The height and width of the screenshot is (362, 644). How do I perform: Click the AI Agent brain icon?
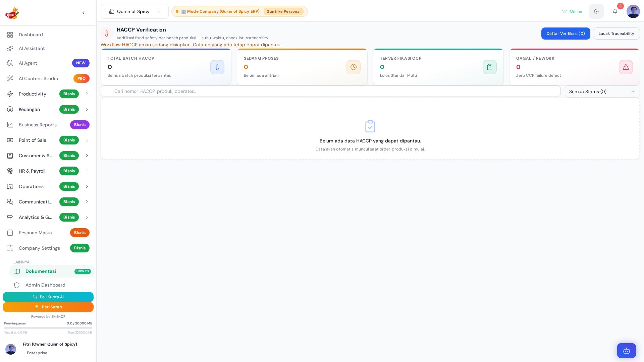(x=10, y=63)
